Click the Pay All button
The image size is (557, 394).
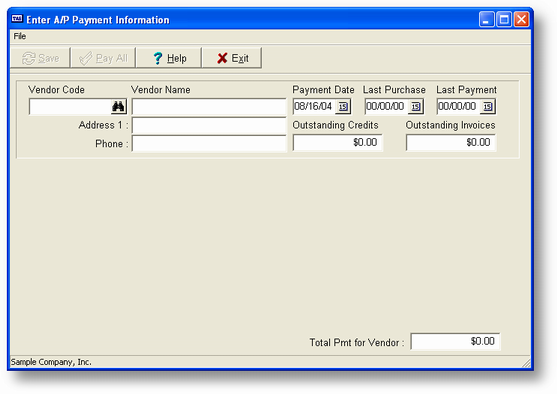click(x=103, y=58)
